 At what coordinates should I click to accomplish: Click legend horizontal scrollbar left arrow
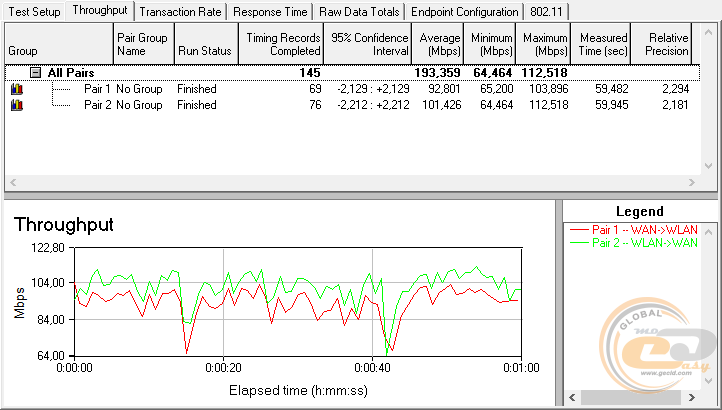point(572,397)
